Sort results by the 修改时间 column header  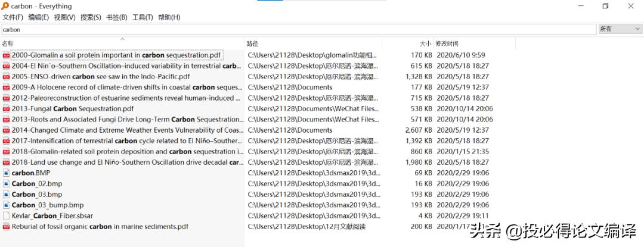point(447,43)
